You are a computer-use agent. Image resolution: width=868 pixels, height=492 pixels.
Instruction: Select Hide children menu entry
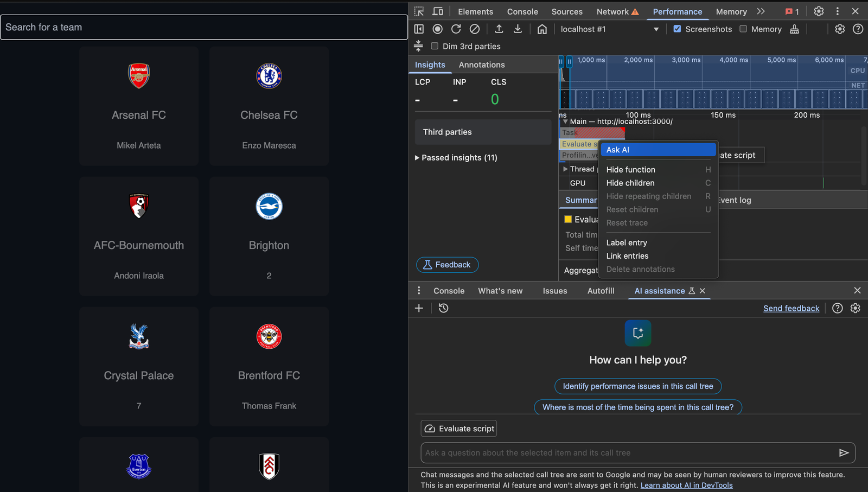(x=658, y=183)
